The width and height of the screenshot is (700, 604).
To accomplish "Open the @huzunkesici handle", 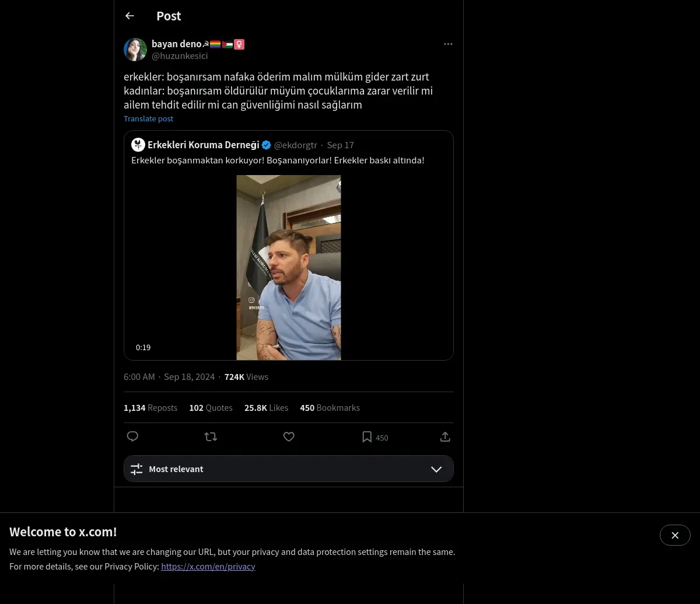I will click(x=180, y=56).
